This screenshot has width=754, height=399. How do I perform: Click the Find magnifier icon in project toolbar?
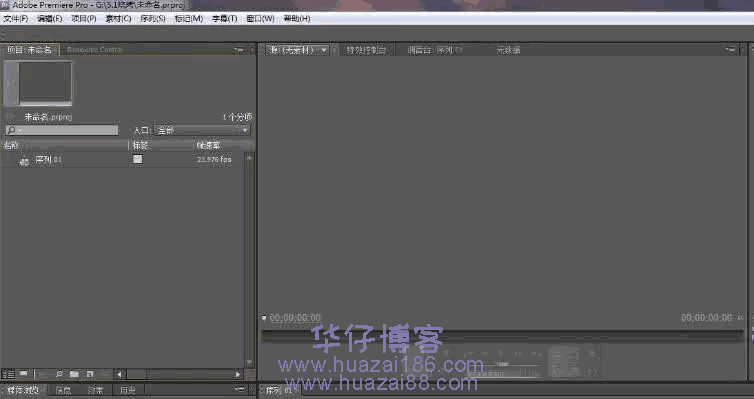pos(59,374)
